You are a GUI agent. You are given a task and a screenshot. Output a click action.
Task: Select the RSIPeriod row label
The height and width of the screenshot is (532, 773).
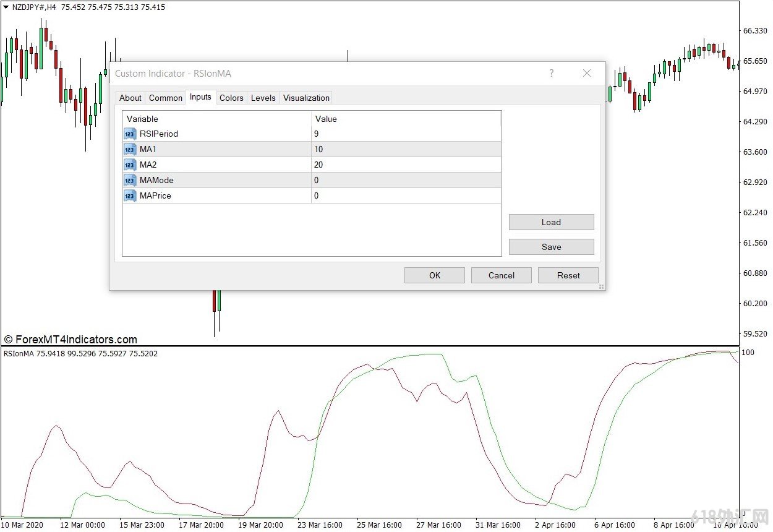159,134
